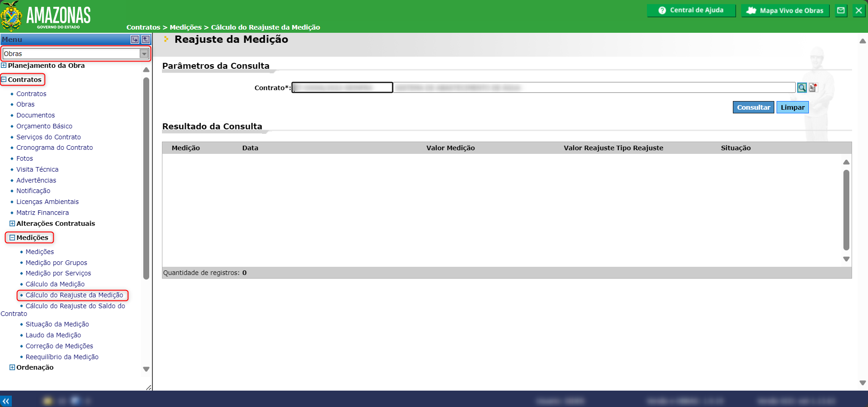Select Cálculo do Reajuste da Medição

click(74, 295)
